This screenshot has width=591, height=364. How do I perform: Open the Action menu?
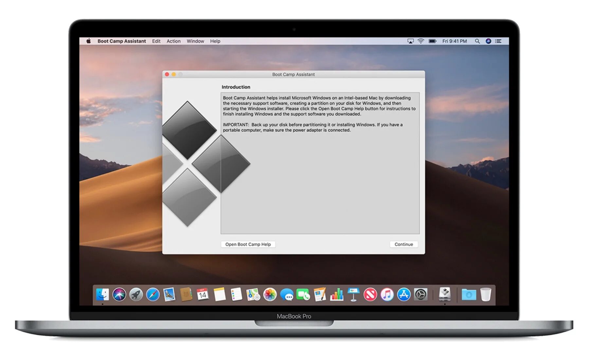173,41
